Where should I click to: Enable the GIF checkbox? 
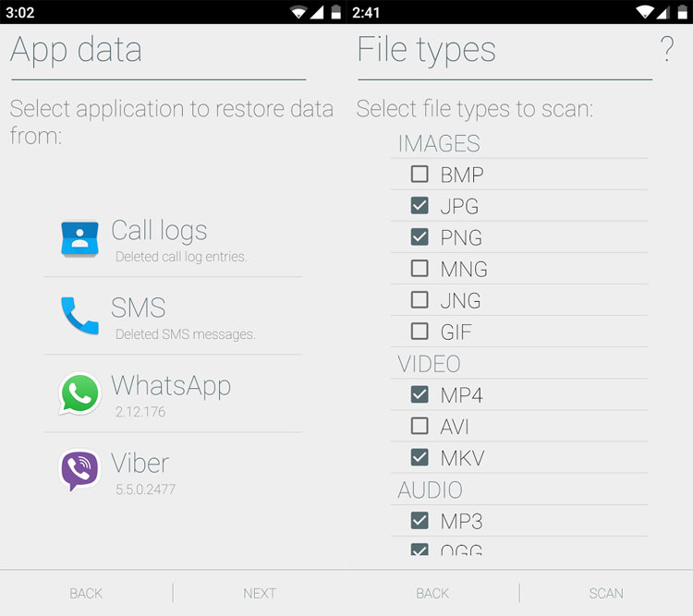(x=419, y=331)
